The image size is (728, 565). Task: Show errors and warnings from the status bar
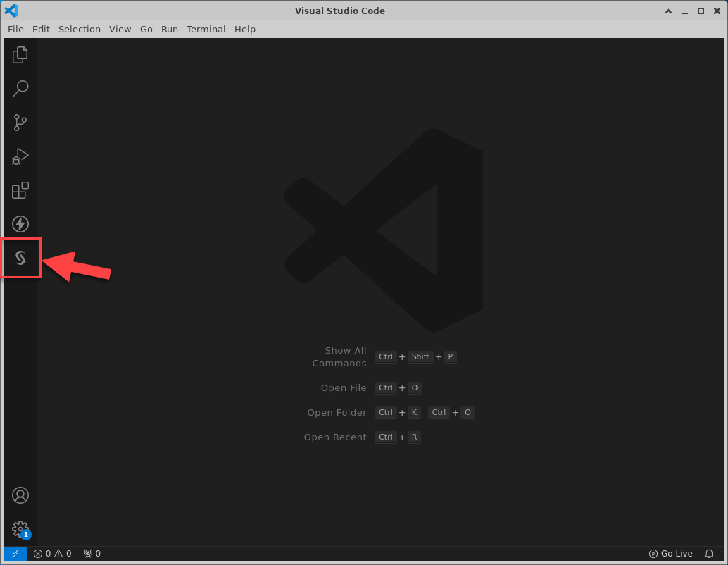(52, 554)
